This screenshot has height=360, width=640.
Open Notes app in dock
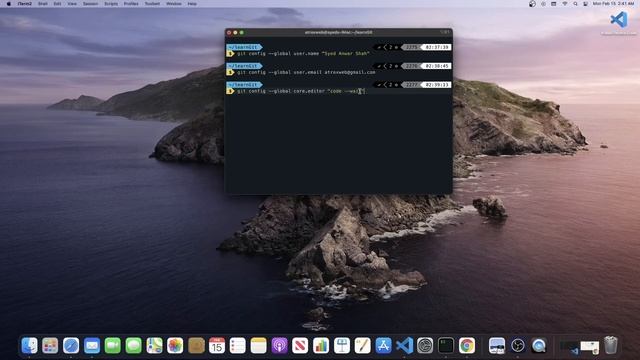click(258, 346)
